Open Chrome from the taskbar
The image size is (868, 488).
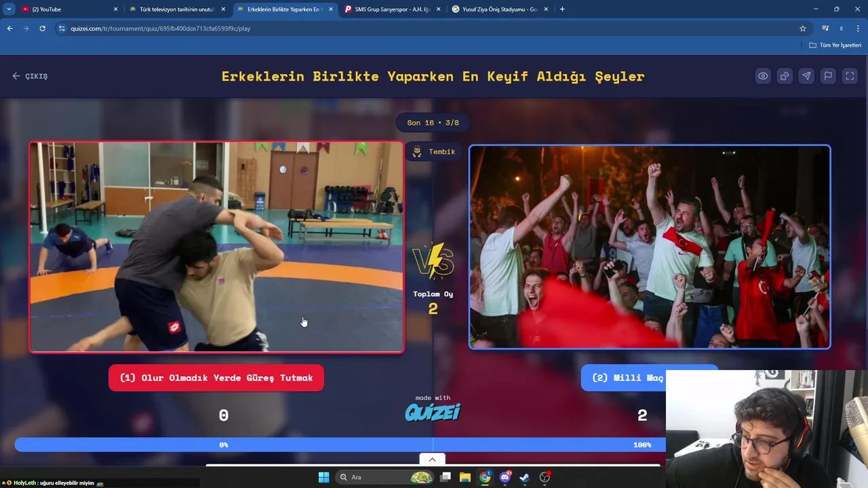tap(485, 477)
